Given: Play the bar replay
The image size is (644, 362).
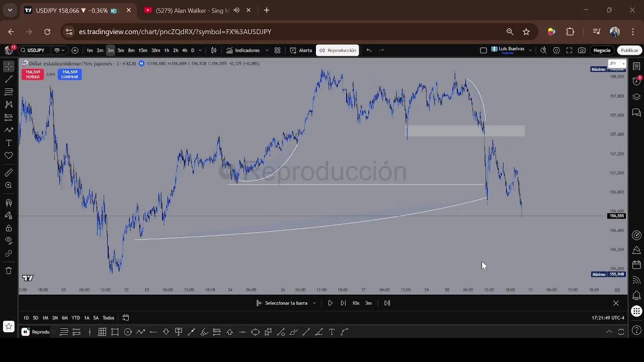Looking at the screenshot, I should tap(330, 303).
